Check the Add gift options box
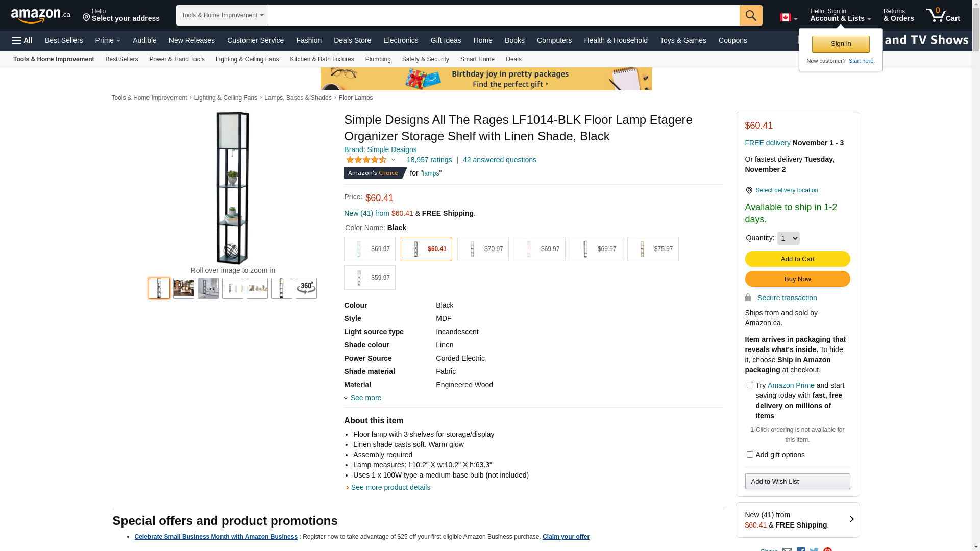 750,454
